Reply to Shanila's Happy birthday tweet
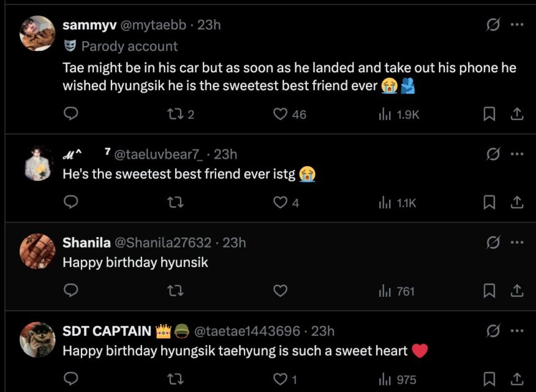Viewport: 536px width, 392px height. (71, 291)
